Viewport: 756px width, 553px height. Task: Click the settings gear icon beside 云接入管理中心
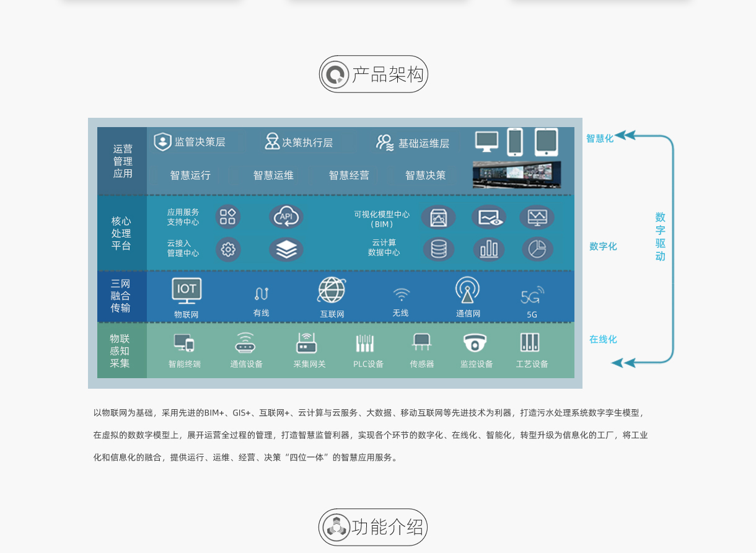point(228,249)
